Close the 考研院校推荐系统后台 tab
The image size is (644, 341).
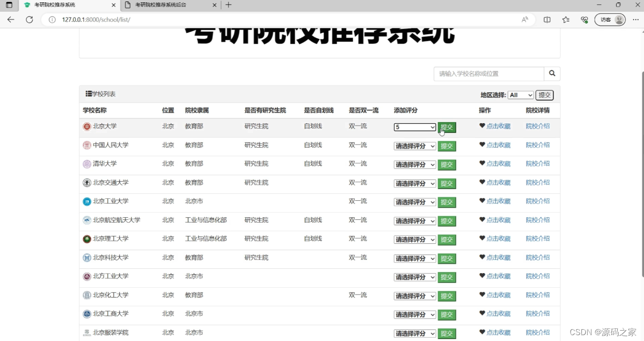point(214,5)
